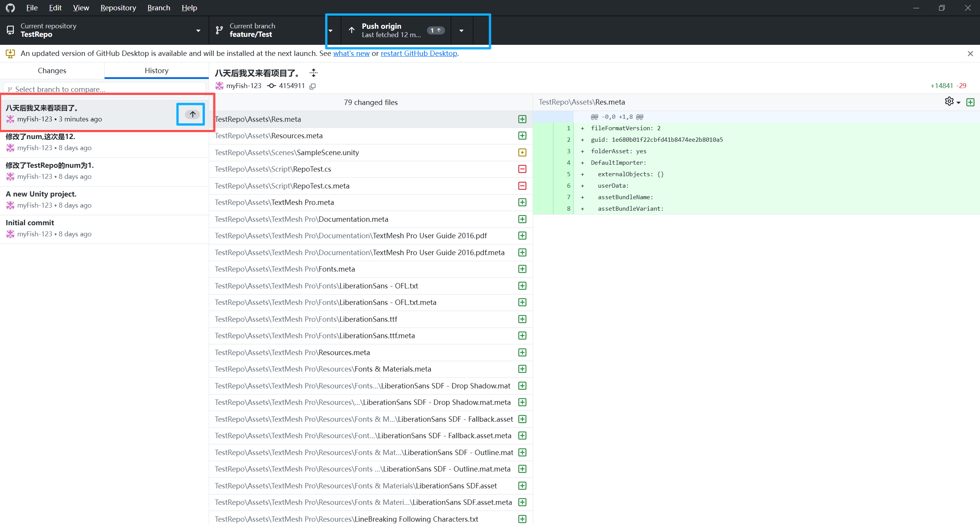This screenshot has width=980, height=524.
Task: Click the deleted icon for RepoTest.cs.meta
Action: [x=522, y=186]
